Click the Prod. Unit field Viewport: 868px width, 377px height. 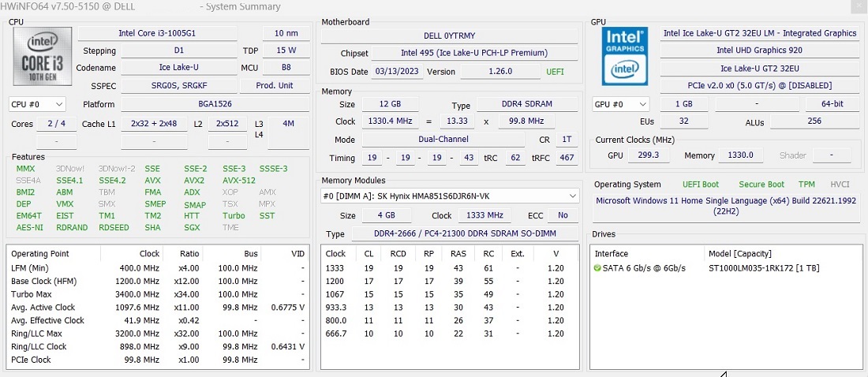pyautogui.click(x=275, y=86)
